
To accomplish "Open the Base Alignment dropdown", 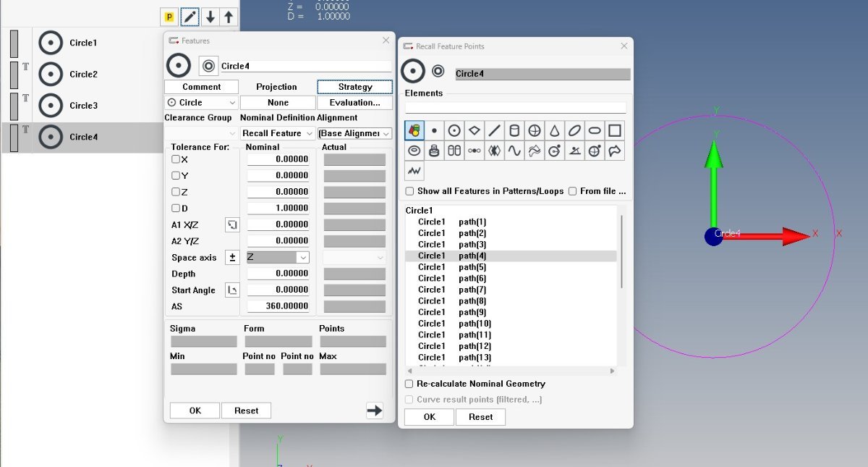I will point(354,133).
